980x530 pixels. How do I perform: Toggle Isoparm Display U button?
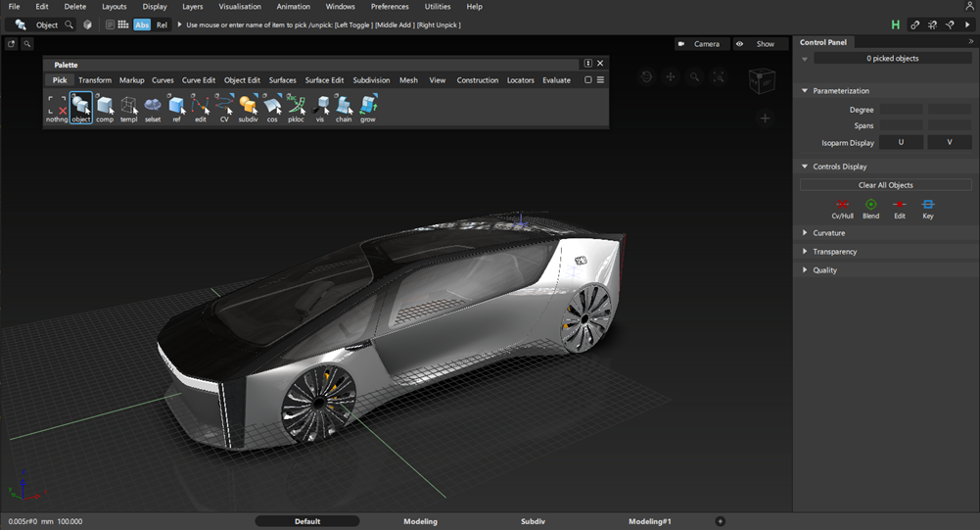point(901,143)
